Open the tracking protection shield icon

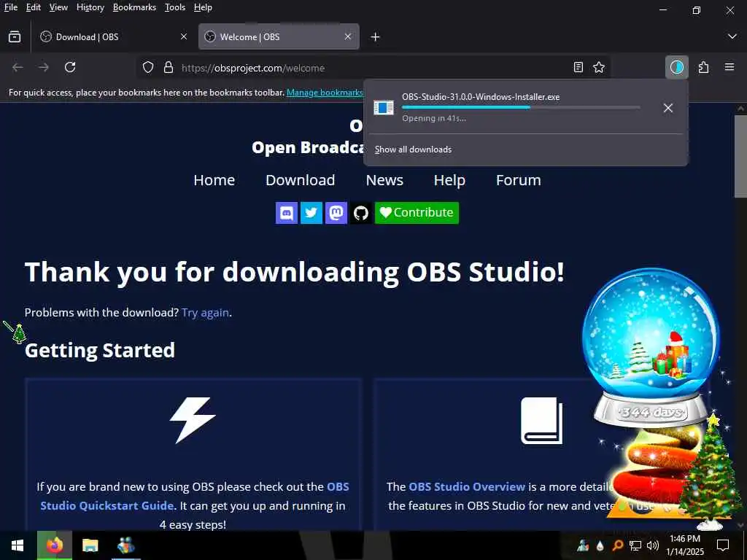pyautogui.click(x=148, y=68)
